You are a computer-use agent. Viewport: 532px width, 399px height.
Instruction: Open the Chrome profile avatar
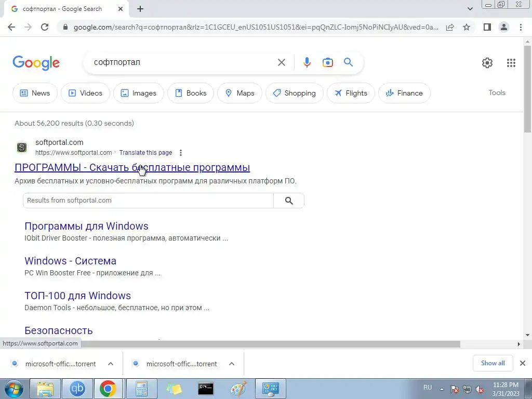504,27
